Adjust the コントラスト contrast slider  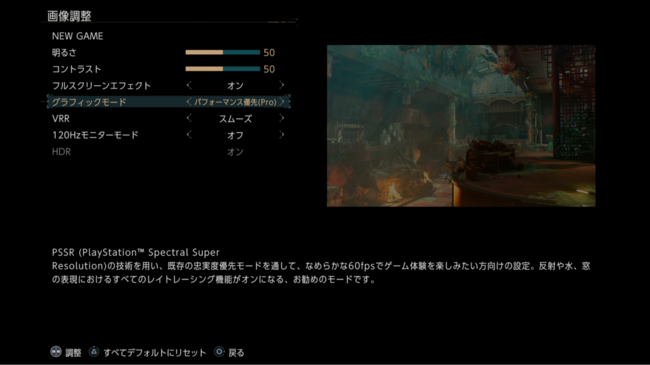pos(223,69)
